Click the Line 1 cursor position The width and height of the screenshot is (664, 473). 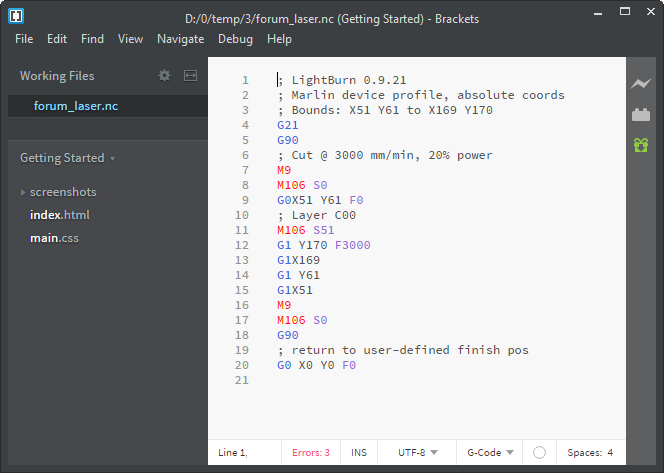[x=232, y=452]
